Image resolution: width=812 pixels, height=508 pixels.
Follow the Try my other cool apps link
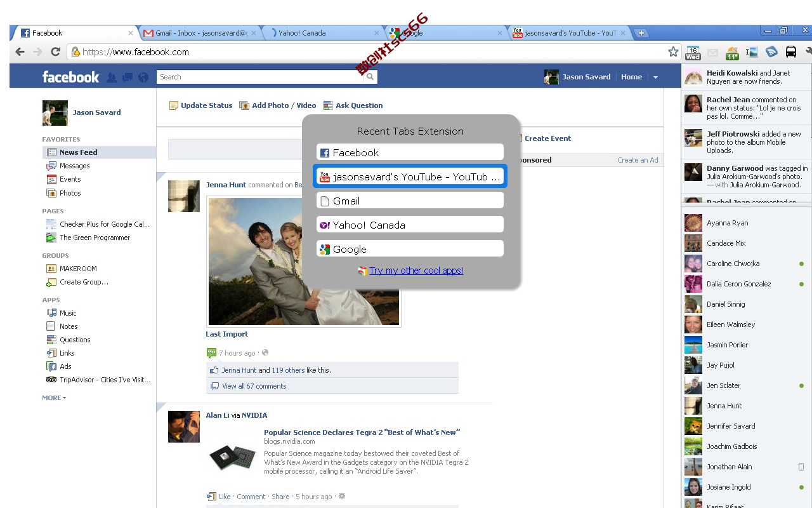[416, 271]
